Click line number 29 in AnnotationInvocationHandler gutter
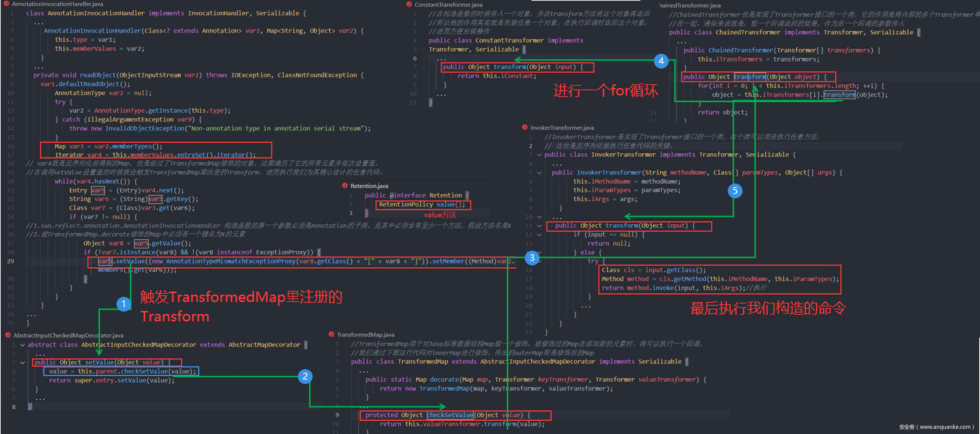This screenshot has width=980, height=434. 10,261
